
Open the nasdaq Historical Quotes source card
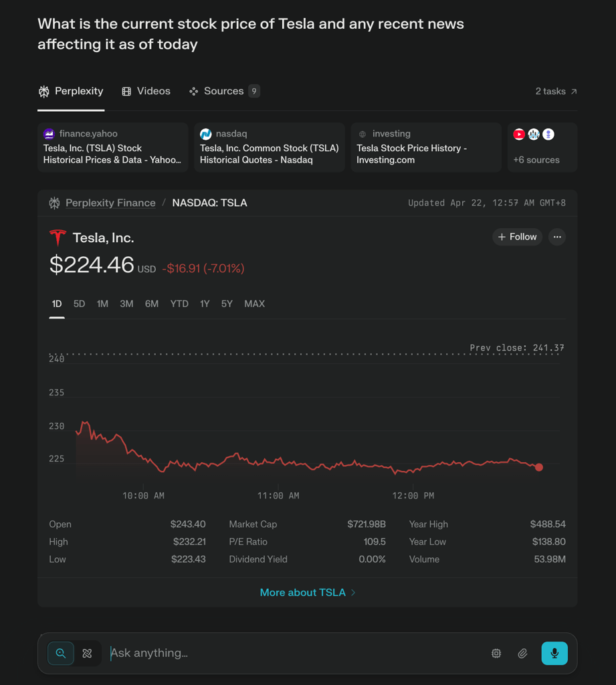click(x=269, y=147)
